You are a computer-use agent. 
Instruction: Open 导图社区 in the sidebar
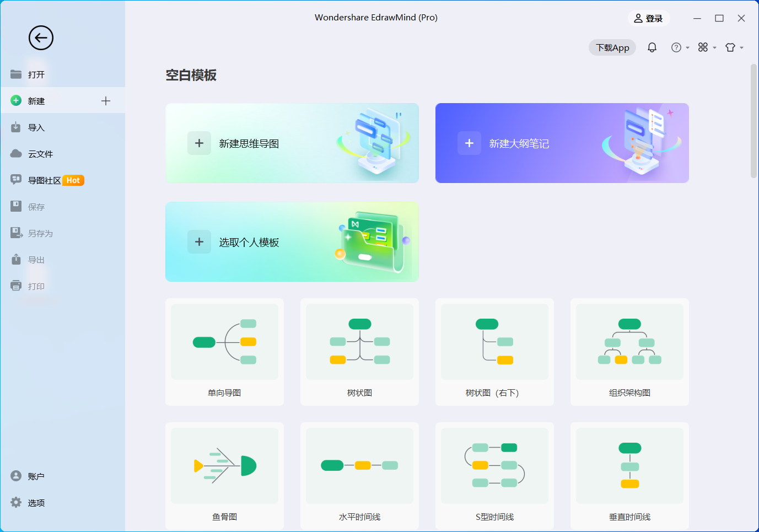(x=63, y=180)
